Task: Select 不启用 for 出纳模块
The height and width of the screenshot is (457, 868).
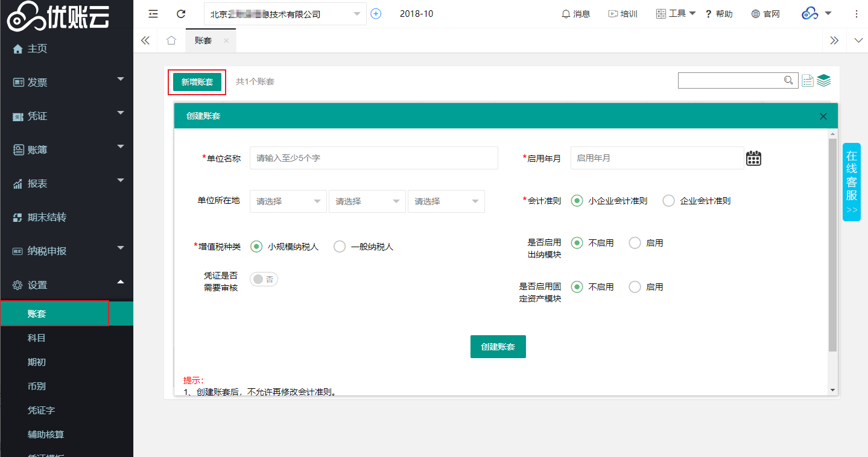Action: (592, 243)
